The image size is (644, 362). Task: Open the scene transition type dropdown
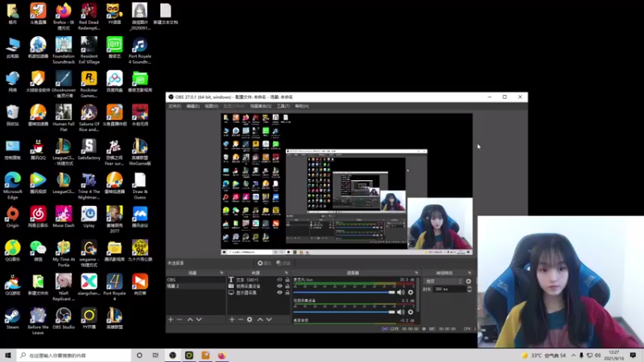tap(444, 281)
